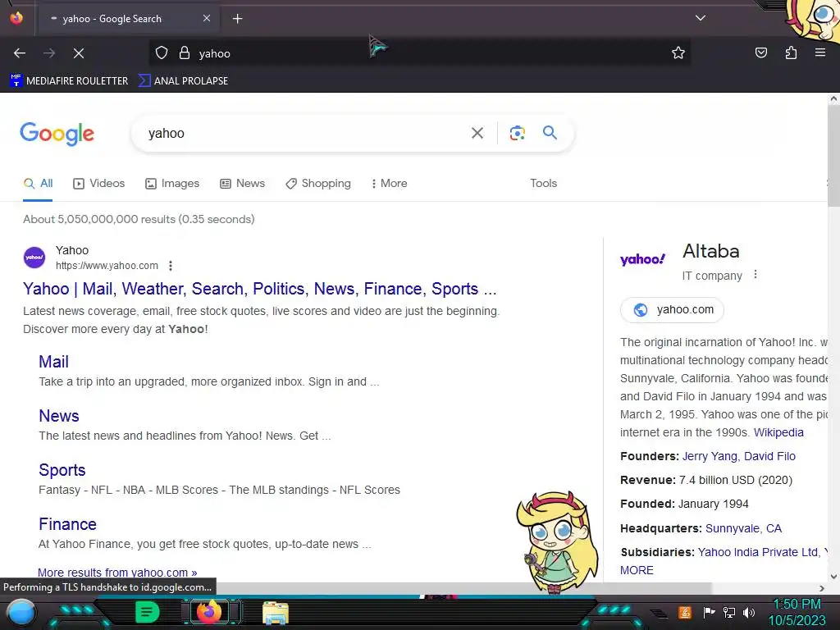
Task: Open the network tray icon
Action: (729, 612)
